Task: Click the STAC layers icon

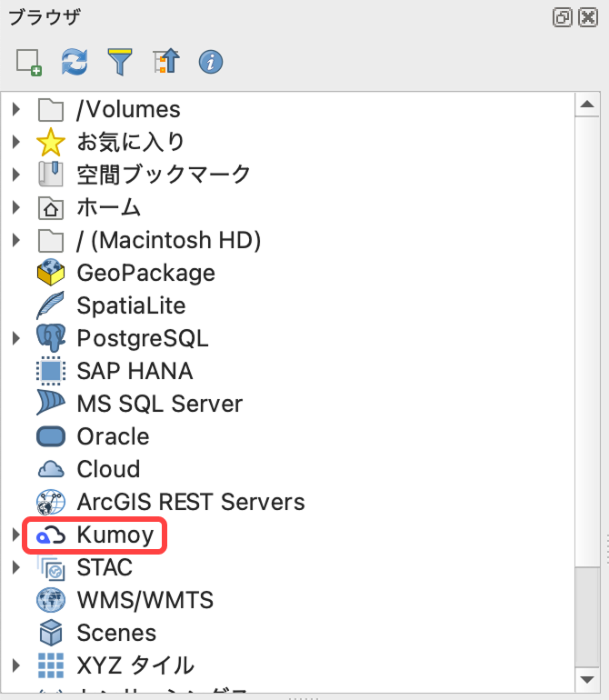Action: point(51,568)
